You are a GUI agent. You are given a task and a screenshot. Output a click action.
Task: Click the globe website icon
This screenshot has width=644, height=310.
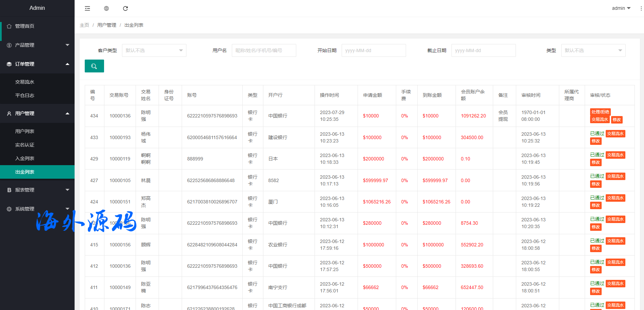106,8
